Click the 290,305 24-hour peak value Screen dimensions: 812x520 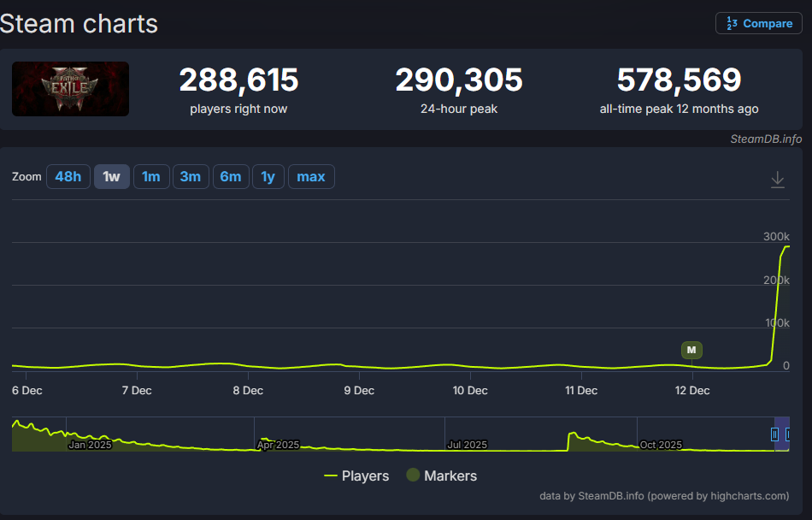pos(459,80)
